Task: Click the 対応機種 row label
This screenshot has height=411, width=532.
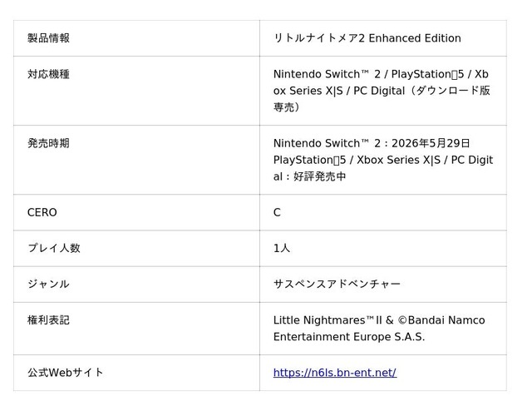Action: pos(48,74)
